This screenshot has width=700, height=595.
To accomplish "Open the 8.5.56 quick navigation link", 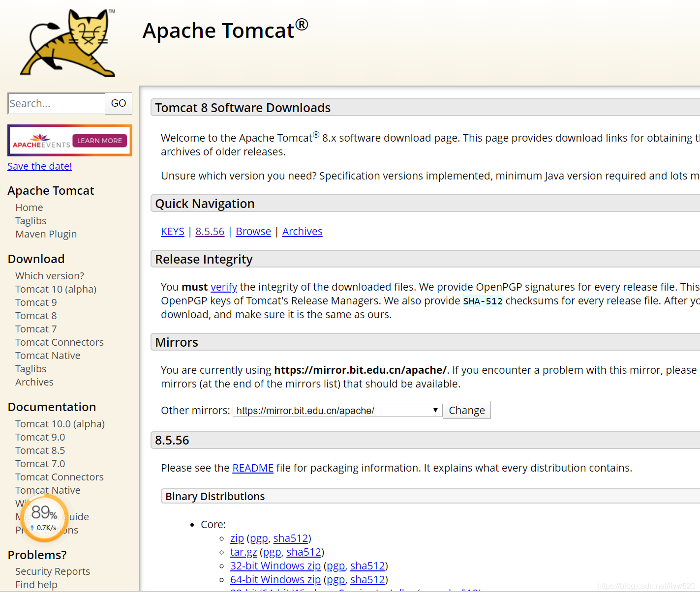I will [x=210, y=231].
